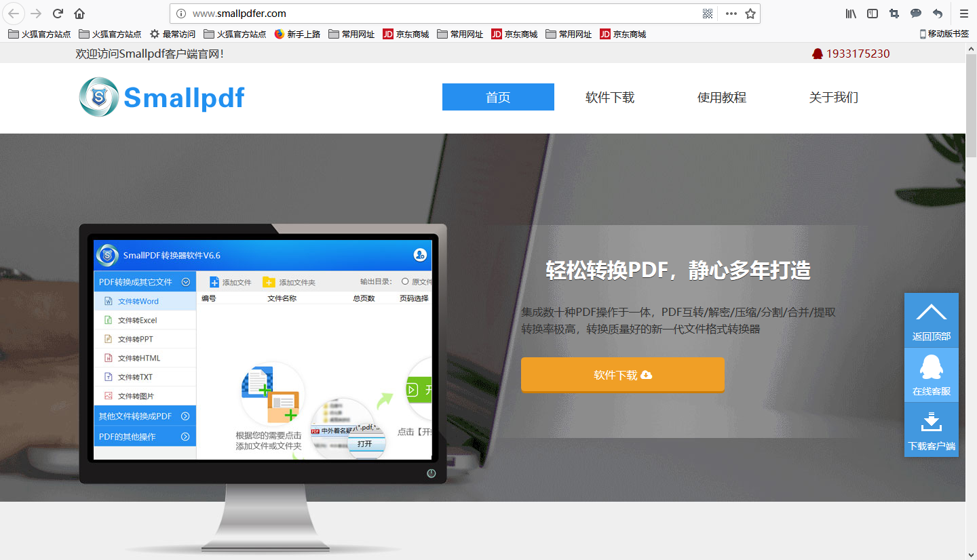Select 文件转HTML in the sidebar list
The height and width of the screenshot is (560, 977).
click(x=145, y=358)
